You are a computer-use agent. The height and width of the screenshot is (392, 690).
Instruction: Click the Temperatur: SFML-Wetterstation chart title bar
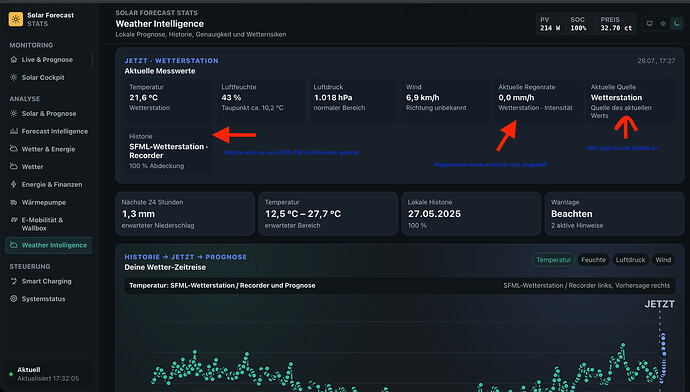[x=400, y=286]
